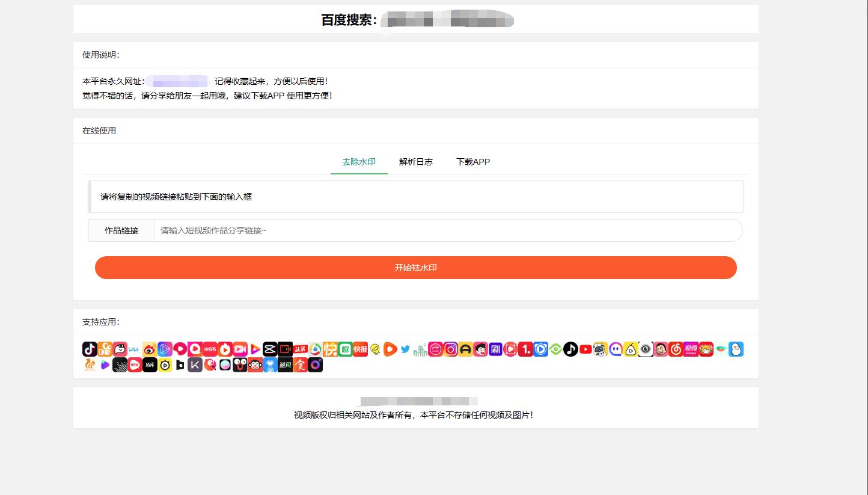Click the orange 食 icon
Screen dimensions: 868x495
300,364
